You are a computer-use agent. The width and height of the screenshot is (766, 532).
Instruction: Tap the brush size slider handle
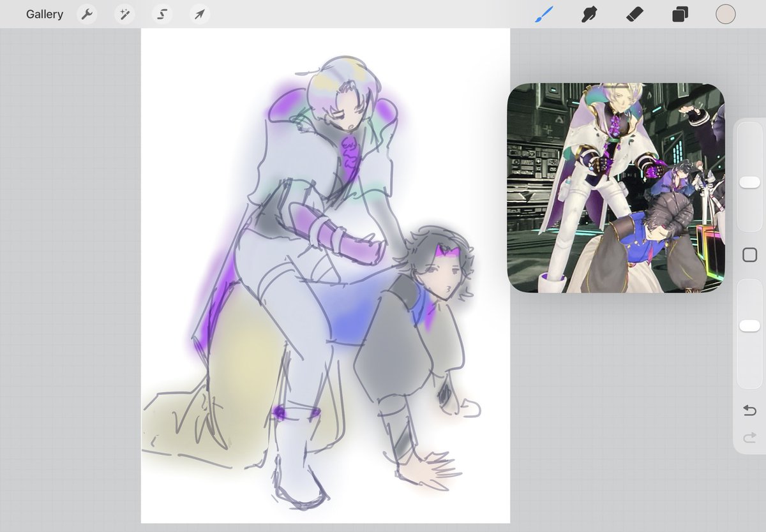pos(749,182)
